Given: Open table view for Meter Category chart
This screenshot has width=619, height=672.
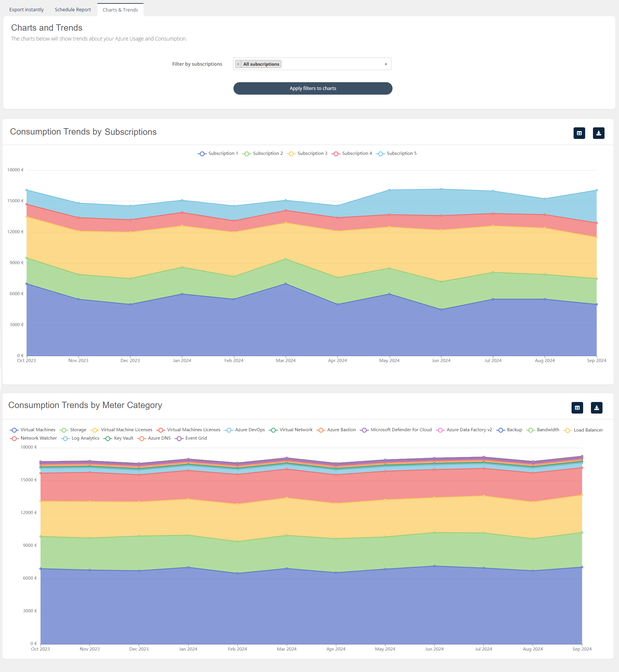Looking at the screenshot, I should 577,407.
